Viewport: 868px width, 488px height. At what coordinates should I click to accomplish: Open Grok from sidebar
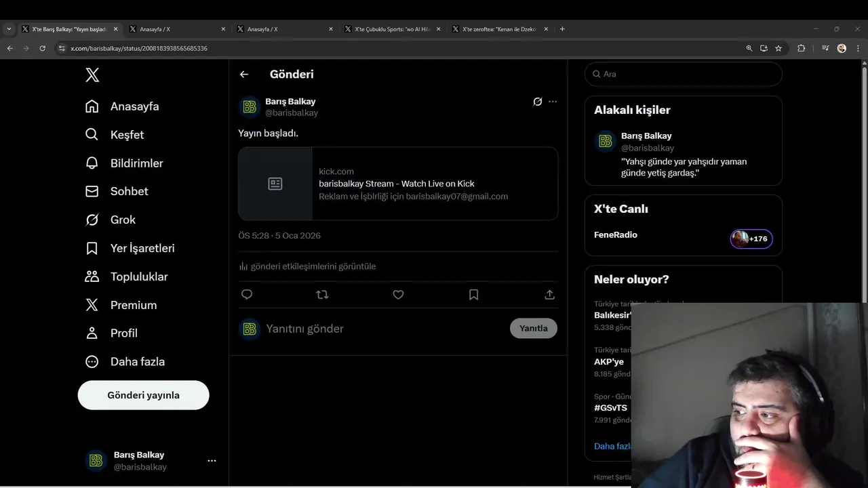point(111,220)
